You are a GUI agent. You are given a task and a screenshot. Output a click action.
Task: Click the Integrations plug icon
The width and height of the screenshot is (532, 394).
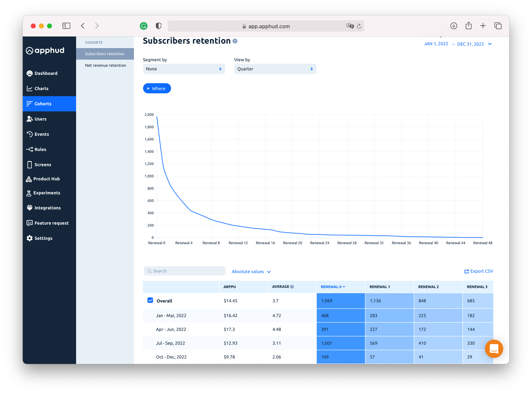click(30, 208)
